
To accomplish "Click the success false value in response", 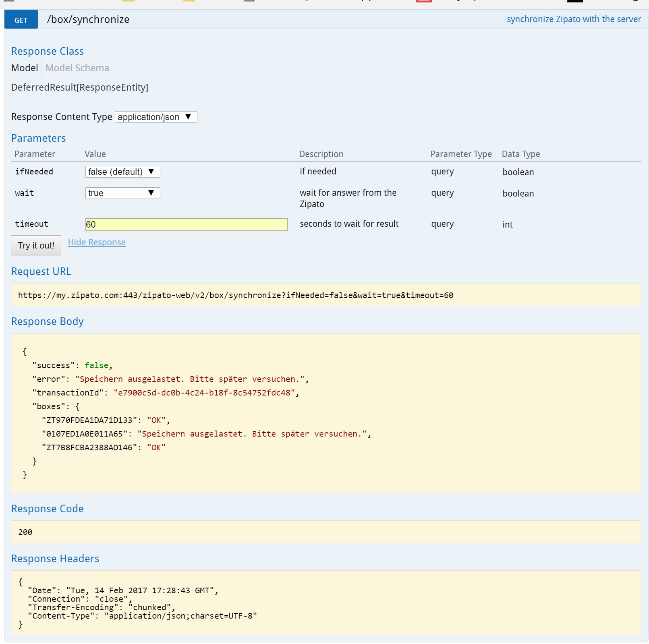I will point(97,365).
